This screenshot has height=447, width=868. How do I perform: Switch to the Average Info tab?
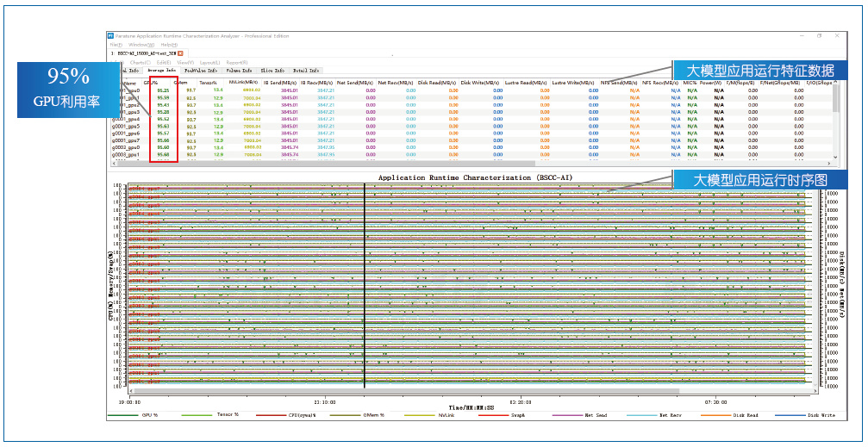[162, 71]
